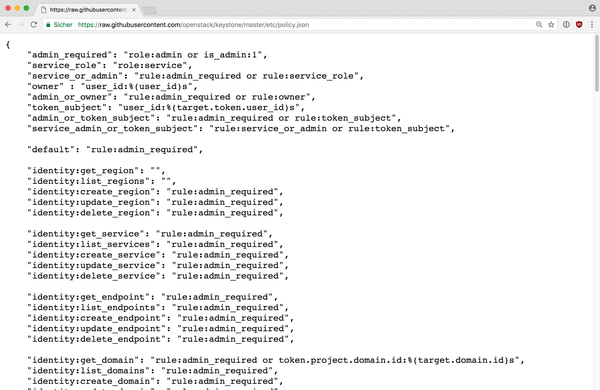Close the raw.githubusercontent tab

(x=134, y=10)
